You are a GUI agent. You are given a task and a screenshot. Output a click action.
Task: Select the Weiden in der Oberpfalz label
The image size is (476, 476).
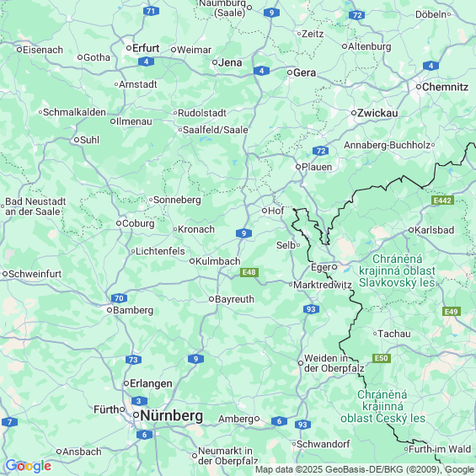[x=334, y=363]
